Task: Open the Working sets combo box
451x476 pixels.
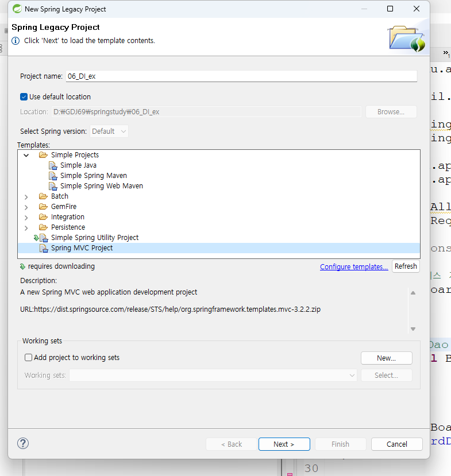Action: (213, 375)
